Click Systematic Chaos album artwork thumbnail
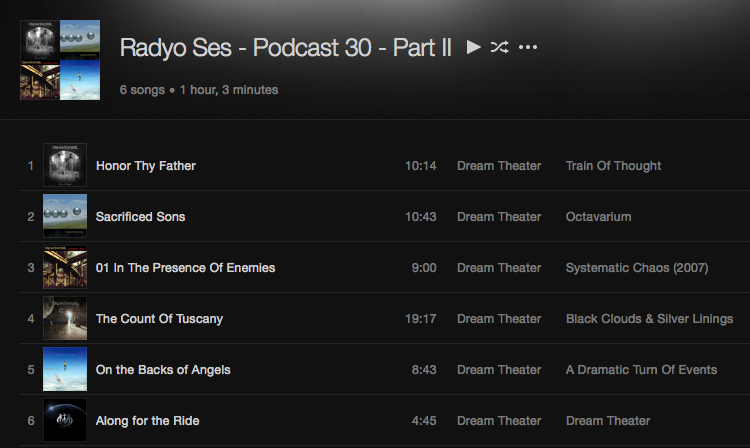750x448 pixels. 65,267
